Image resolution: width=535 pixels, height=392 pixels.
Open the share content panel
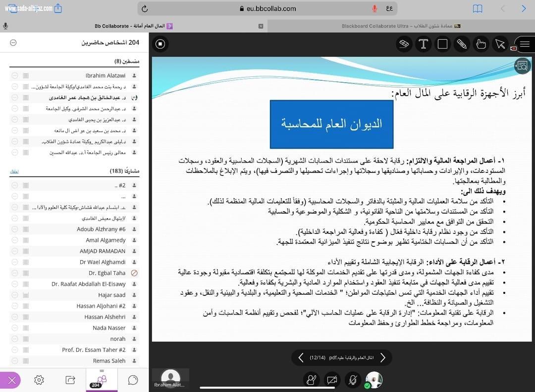[70, 380]
